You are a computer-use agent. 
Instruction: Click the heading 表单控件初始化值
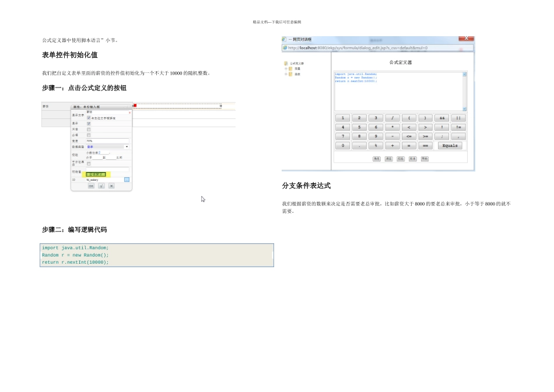pos(69,55)
